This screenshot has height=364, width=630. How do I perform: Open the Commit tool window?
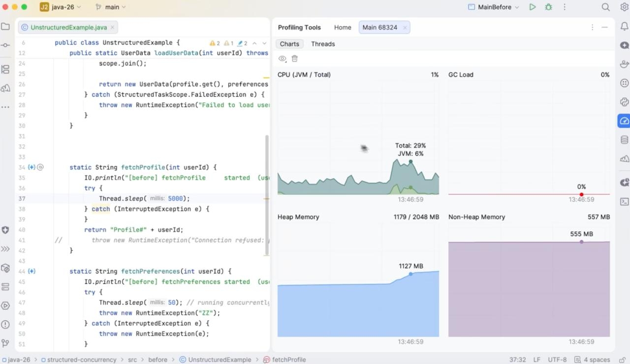point(5,45)
